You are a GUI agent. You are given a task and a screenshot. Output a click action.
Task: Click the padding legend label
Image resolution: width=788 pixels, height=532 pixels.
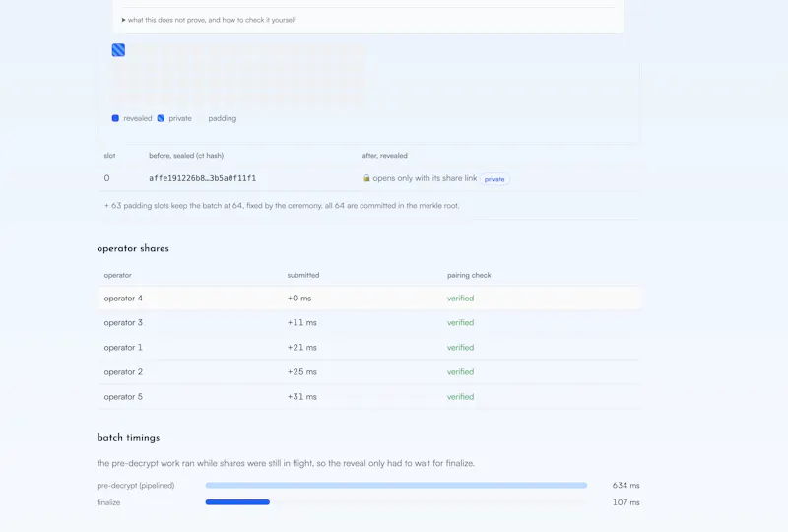[223, 118]
